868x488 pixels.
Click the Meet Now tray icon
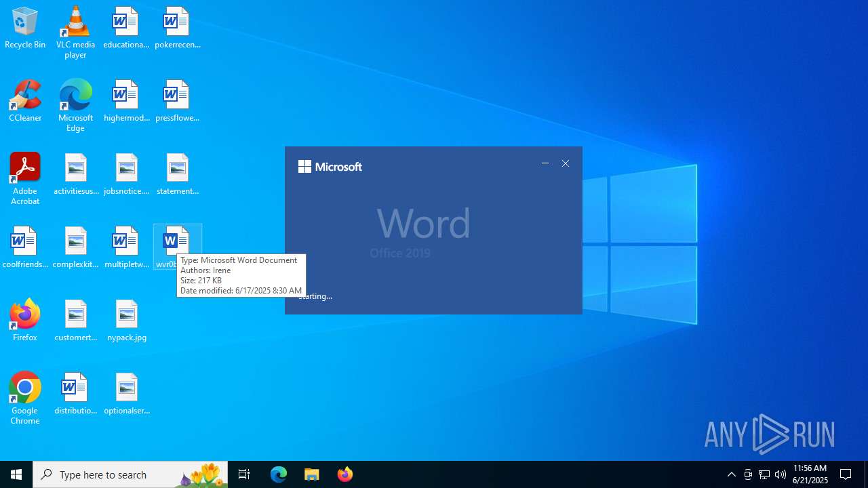[x=748, y=474]
